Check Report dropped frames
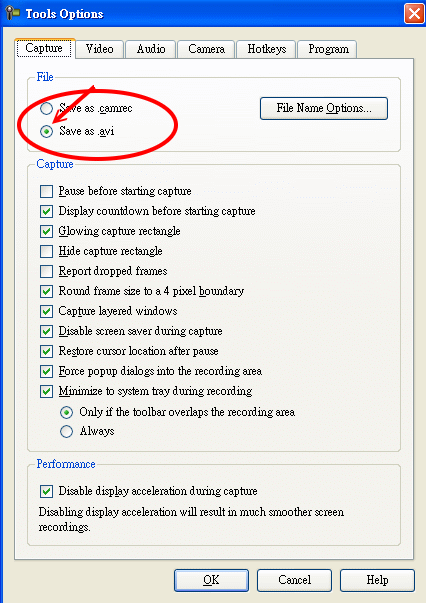 point(47,271)
